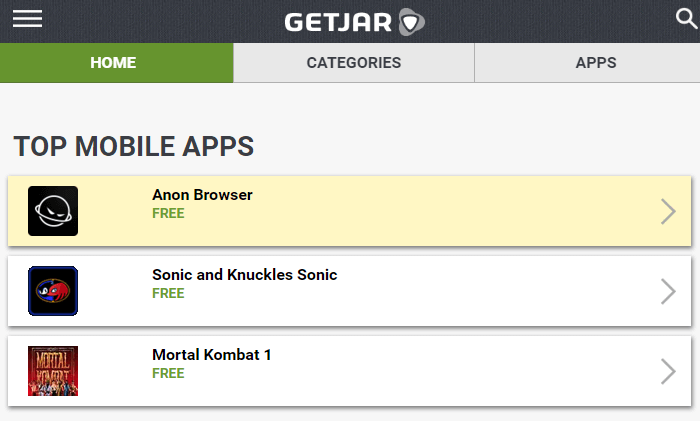This screenshot has width=700, height=421.
Task: Open the hamburger navigation menu
Action: pyautogui.click(x=27, y=19)
